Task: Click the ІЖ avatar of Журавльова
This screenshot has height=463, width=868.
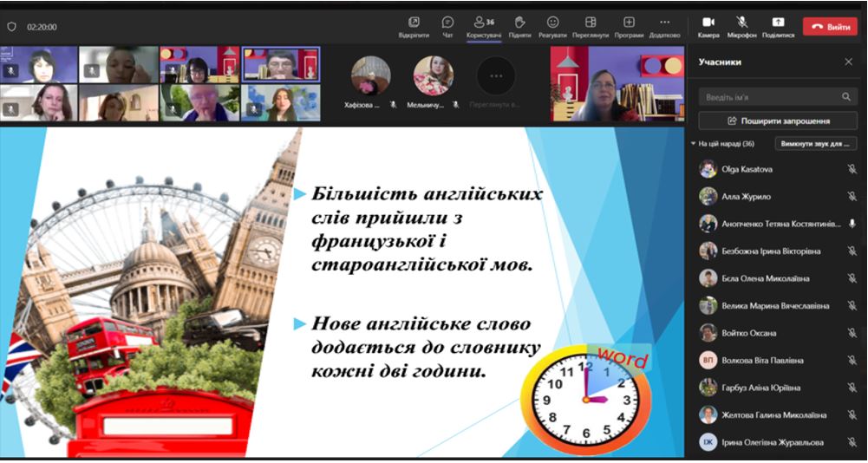Action: pyautogui.click(x=708, y=442)
